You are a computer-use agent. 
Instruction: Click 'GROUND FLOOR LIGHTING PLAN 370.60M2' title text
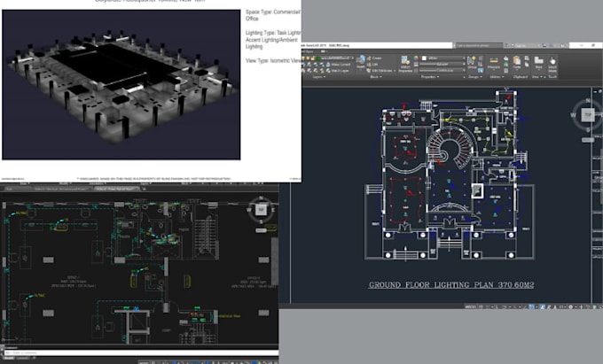point(450,285)
